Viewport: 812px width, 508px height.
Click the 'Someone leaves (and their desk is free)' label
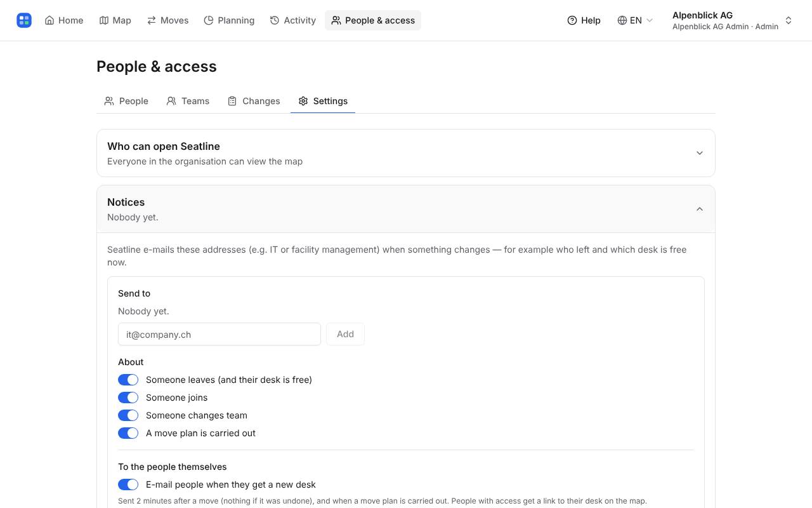229,380
